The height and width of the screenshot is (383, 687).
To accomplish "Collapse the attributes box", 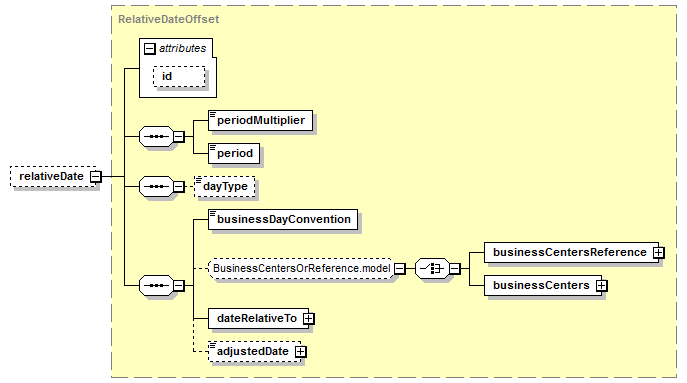I will [x=150, y=49].
